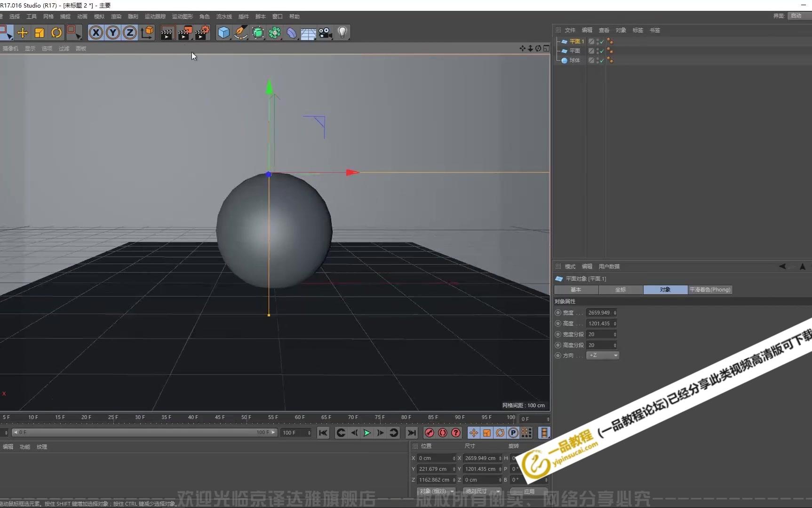
Task: Go to end of animation
Action: click(x=412, y=433)
